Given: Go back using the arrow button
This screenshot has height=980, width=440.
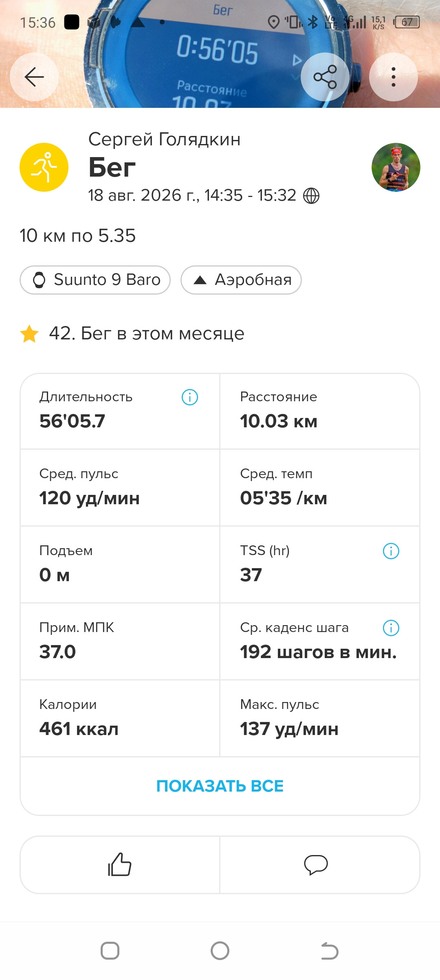Looking at the screenshot, I should coord(34,77).
